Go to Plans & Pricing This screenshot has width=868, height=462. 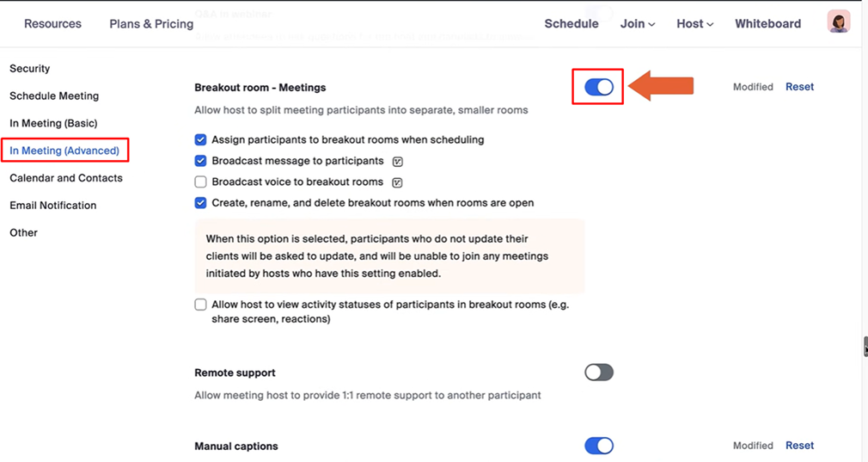[151, 24]
